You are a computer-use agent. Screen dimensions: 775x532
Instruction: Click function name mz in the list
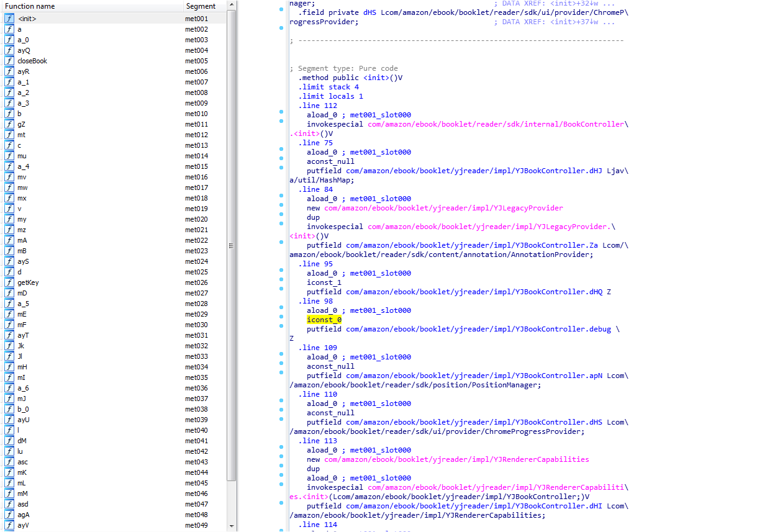pos(22,230)
